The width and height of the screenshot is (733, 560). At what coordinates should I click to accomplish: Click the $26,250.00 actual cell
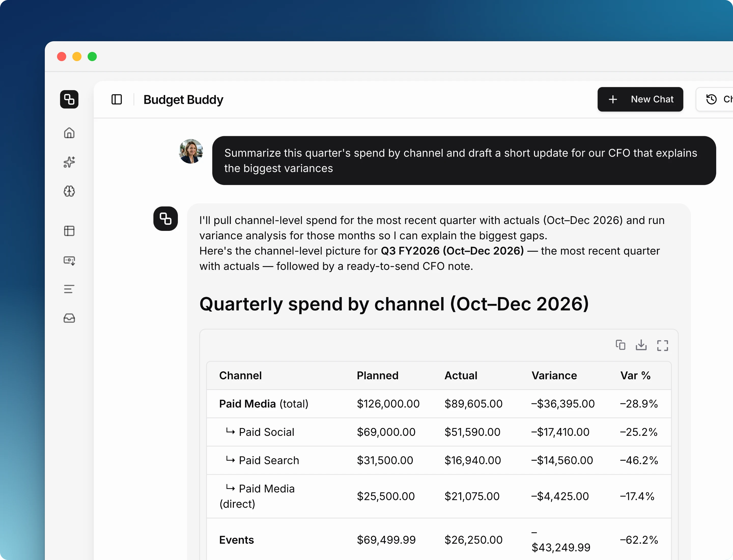473,540
